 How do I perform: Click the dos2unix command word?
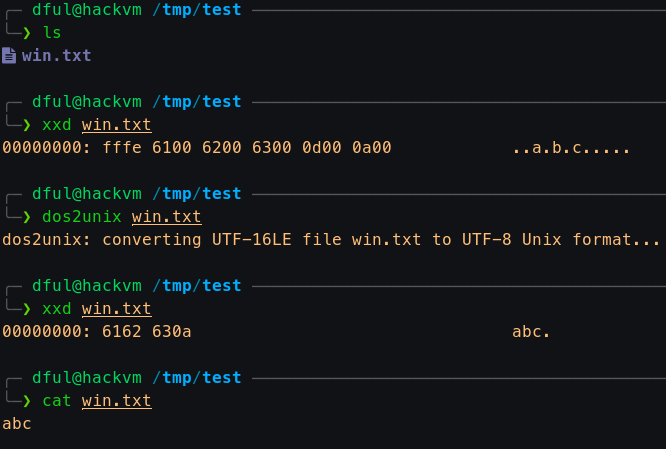click(x=82, y=217)
